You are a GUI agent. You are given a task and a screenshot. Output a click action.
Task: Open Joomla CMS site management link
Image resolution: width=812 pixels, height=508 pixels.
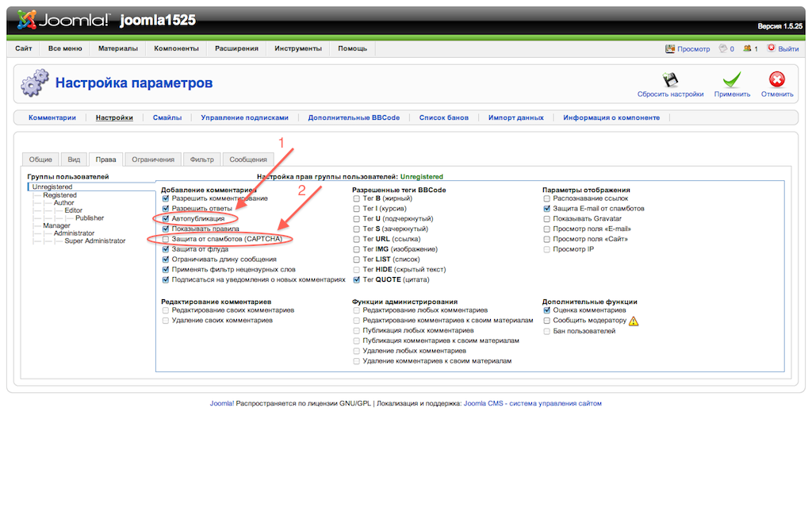(x=532, y=403)
